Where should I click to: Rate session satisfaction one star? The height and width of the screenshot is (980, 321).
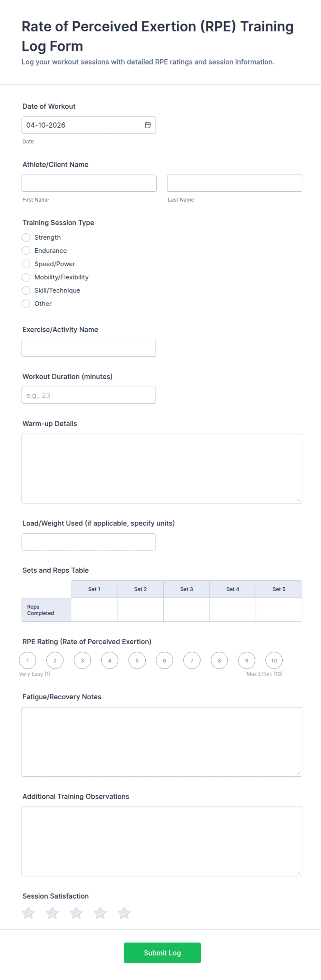(29, 912)
